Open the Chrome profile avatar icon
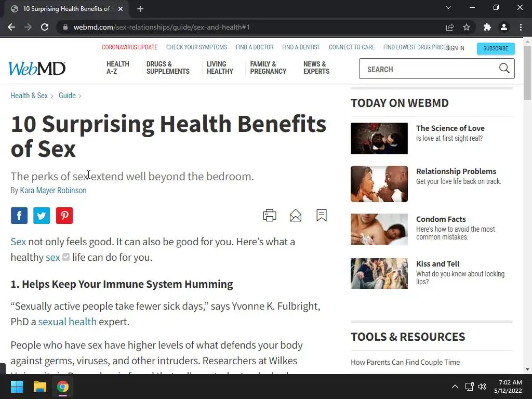 [504, 27]
